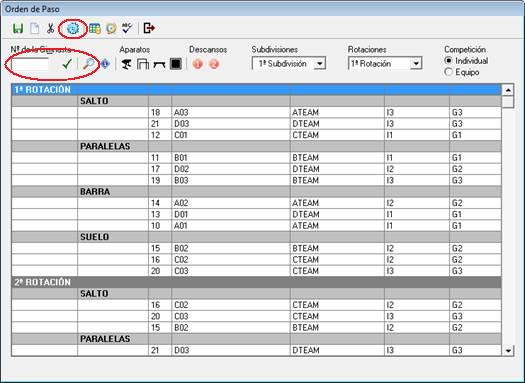The width and height of the screenshot is (525, 383).
Task: Click the Aparatos label
Action: tap(135, 50)
